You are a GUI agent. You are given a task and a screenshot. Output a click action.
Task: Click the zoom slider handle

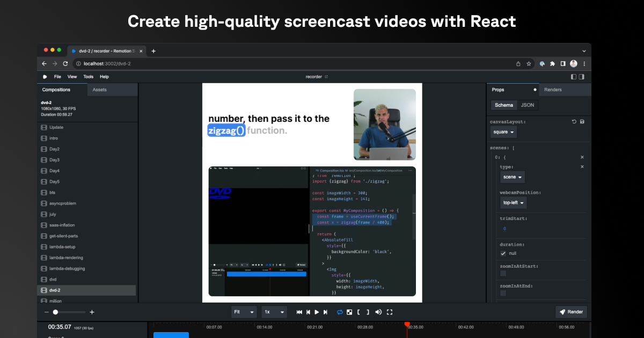pyautogui.click(x=55, y=312)
